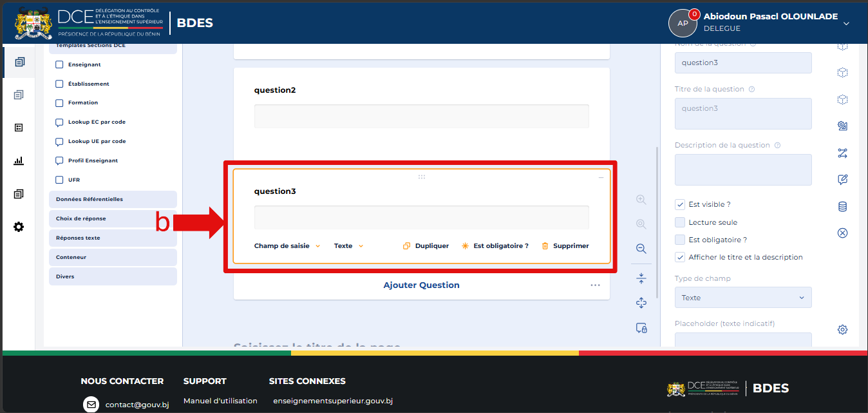Screen dimensions: 868x413
Task: Click 'Ajouter Question' button
Action: [421, 285]
